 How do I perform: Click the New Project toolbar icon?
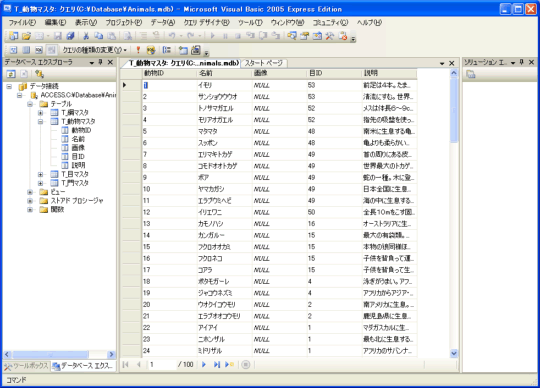[x=13, y=36]
